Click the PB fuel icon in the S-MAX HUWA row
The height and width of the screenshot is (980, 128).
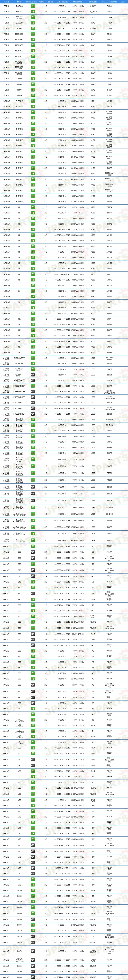click(33, 95)
